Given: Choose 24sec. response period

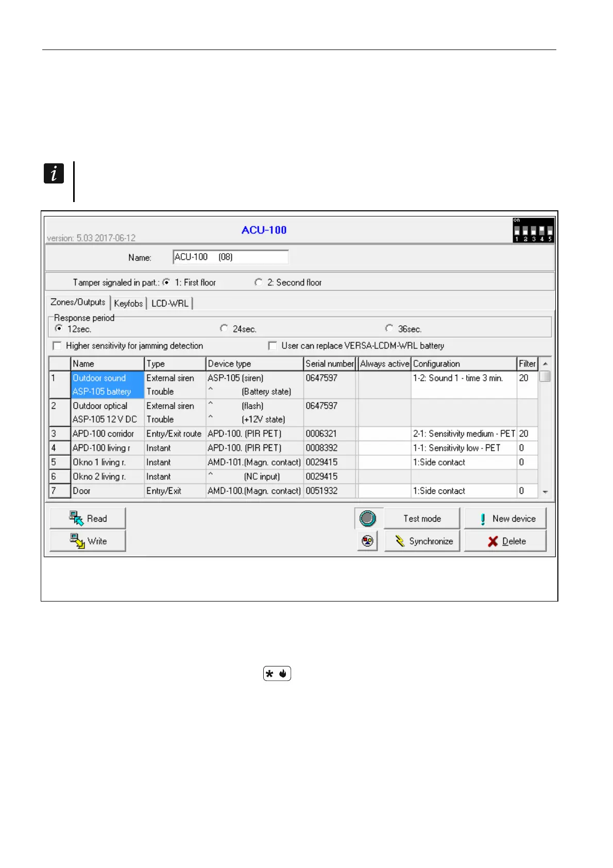Looking at the screenshot, I should pyautogui.click(x=224, y=328).
